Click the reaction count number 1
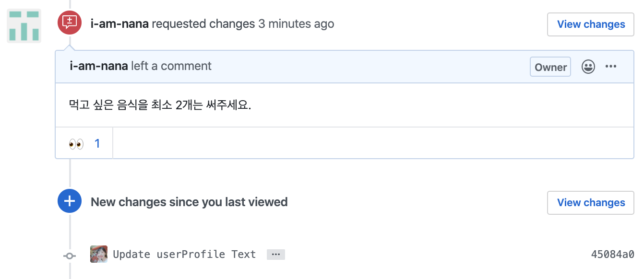This screenshot has width=644, height=279. tap(97, 143)
